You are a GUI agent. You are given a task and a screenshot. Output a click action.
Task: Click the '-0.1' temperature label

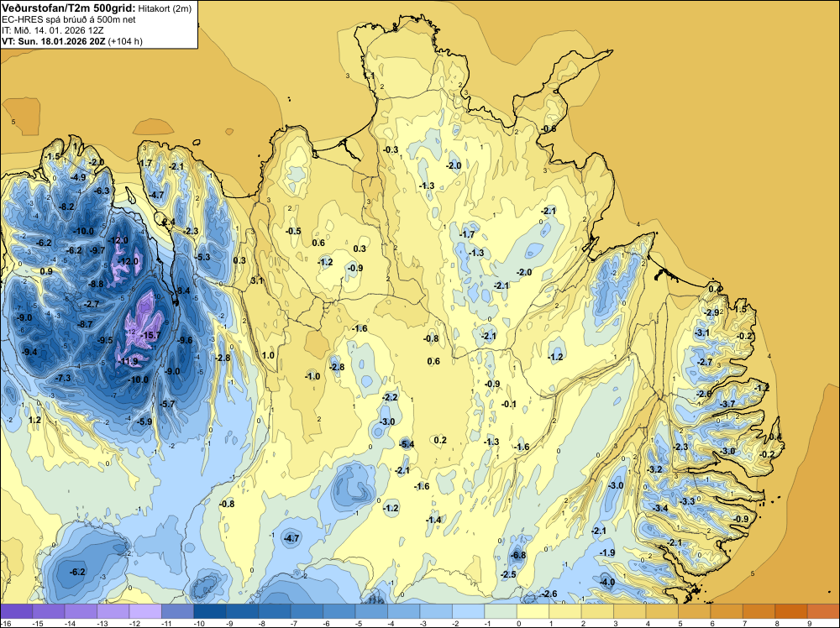(508, 404)
